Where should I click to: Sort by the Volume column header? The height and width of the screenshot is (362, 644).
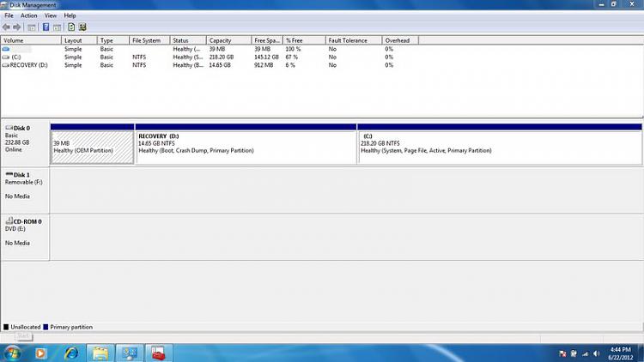click(x=31, y=40)
